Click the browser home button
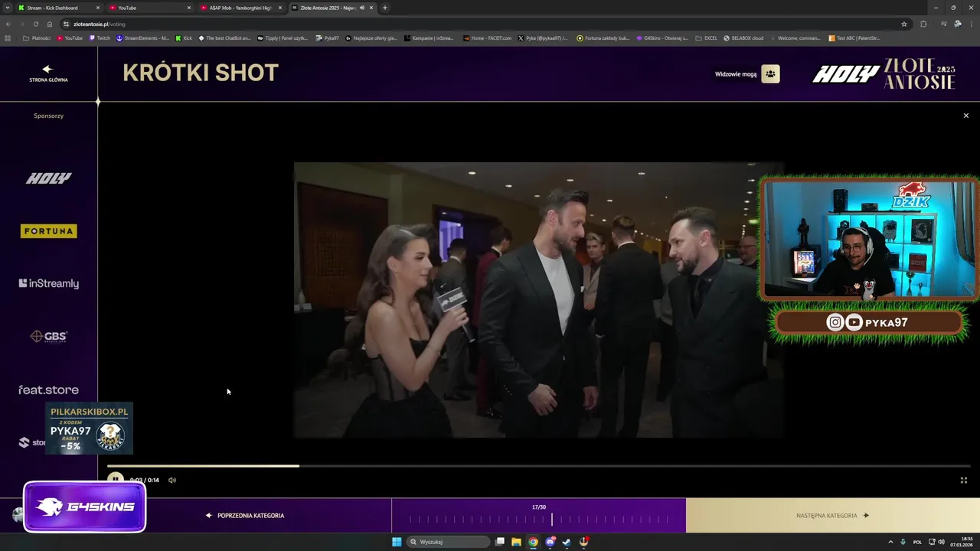 point(50,24)
